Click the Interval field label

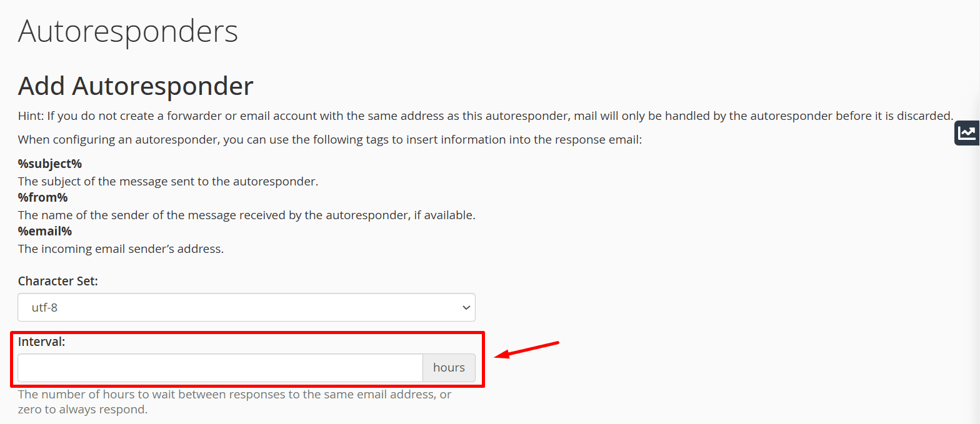coord(41,342)
